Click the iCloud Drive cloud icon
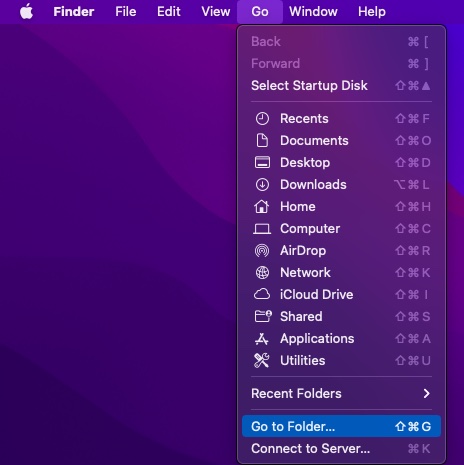The width and height of the screenshot is (464, 465). 262,294
